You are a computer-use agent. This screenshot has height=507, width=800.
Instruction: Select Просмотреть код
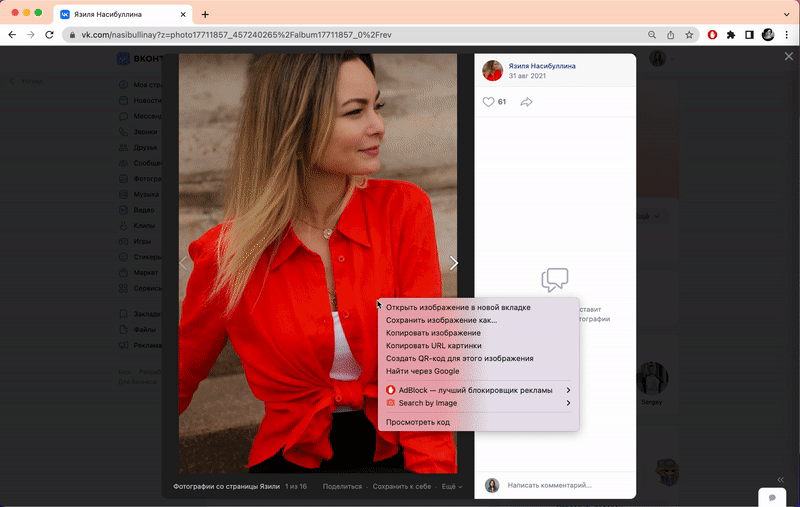pos(478,422)
